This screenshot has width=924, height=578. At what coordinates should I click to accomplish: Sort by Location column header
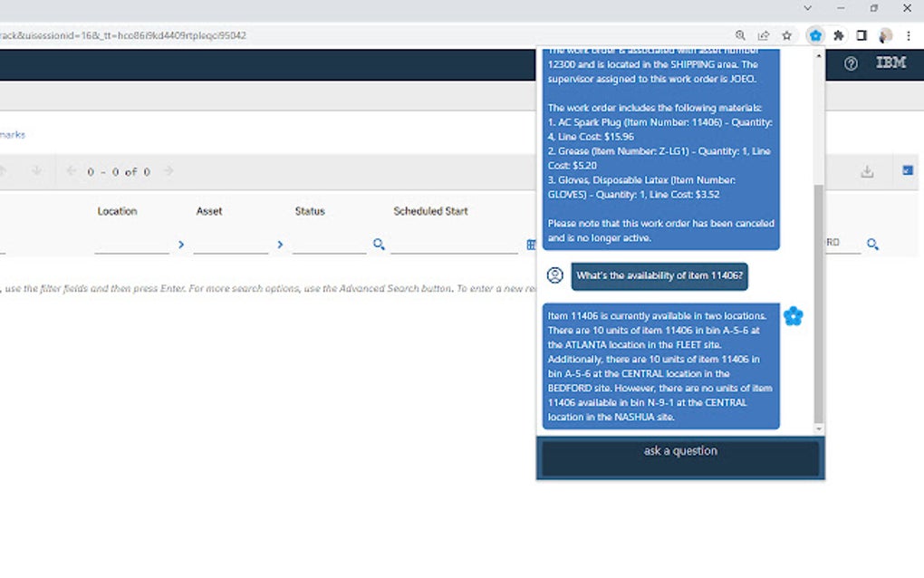point(117,211)
